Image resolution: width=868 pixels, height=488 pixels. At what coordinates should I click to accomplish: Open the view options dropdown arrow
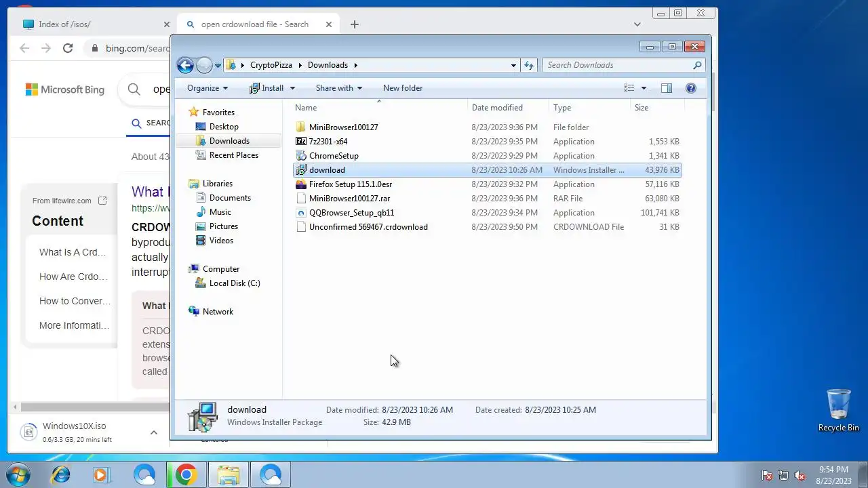[x=644, y=88]
